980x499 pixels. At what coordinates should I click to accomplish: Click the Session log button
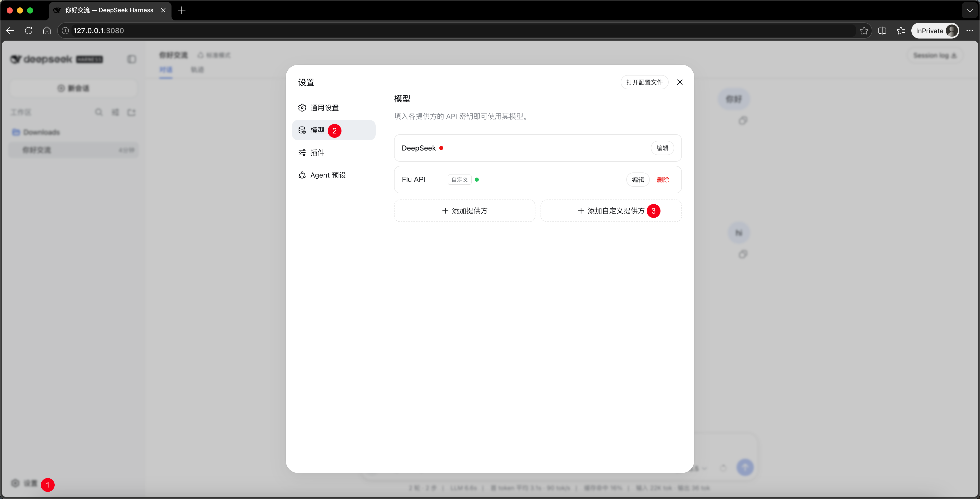pos(935,56)
